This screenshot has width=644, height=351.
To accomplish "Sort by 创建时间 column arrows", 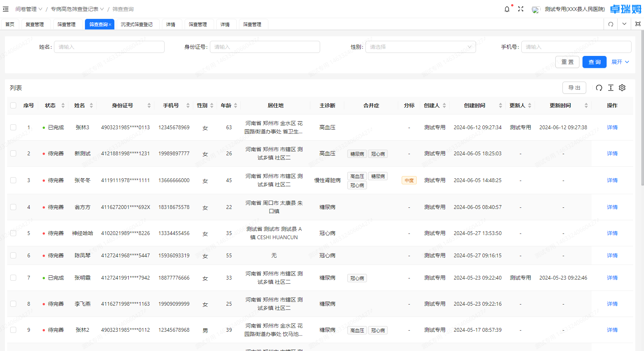I will (x=501, y=105).
